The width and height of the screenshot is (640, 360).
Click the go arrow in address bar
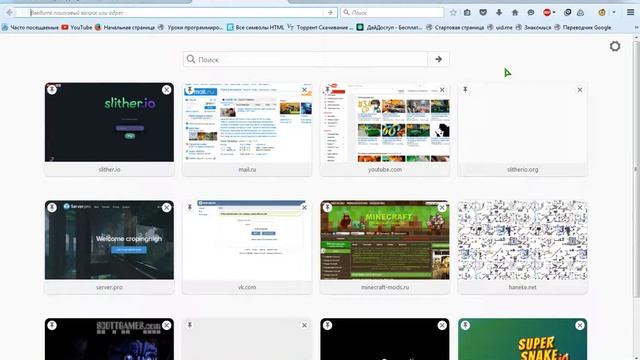[330, 13]
